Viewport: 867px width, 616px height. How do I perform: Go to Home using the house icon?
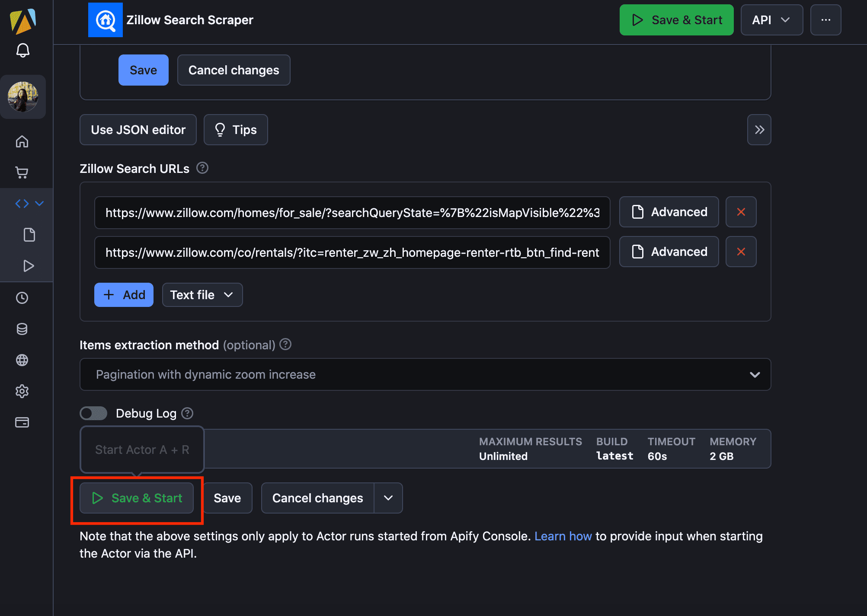pyautogui.click(x=22, y=141)
